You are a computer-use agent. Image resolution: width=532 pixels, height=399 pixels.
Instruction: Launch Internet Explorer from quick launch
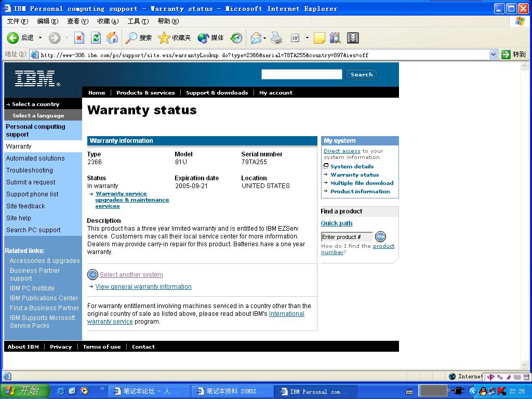60,391
